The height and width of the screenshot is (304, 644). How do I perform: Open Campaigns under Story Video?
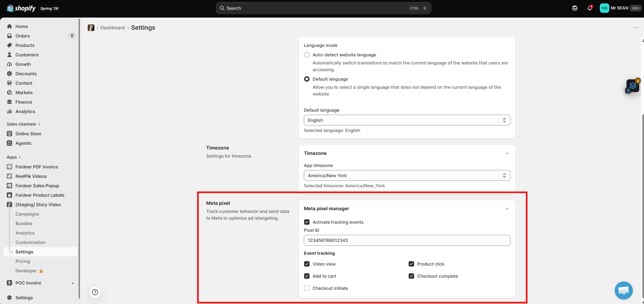pyautogui.click(x=27, y=214)
